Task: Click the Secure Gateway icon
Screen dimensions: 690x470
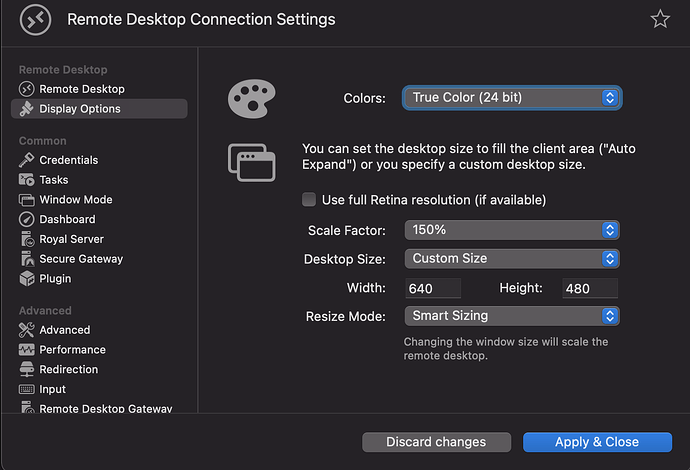Action: (x=27, y=259)
